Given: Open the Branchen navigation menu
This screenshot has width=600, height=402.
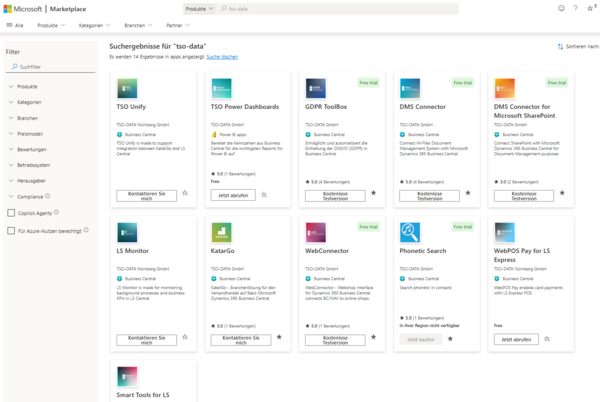Looking at the screenshot, I should click(138, 25).
